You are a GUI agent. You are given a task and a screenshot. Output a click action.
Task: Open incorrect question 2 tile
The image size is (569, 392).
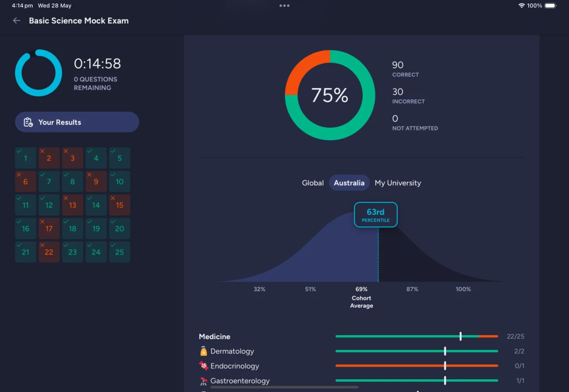[x=49, y=158]
